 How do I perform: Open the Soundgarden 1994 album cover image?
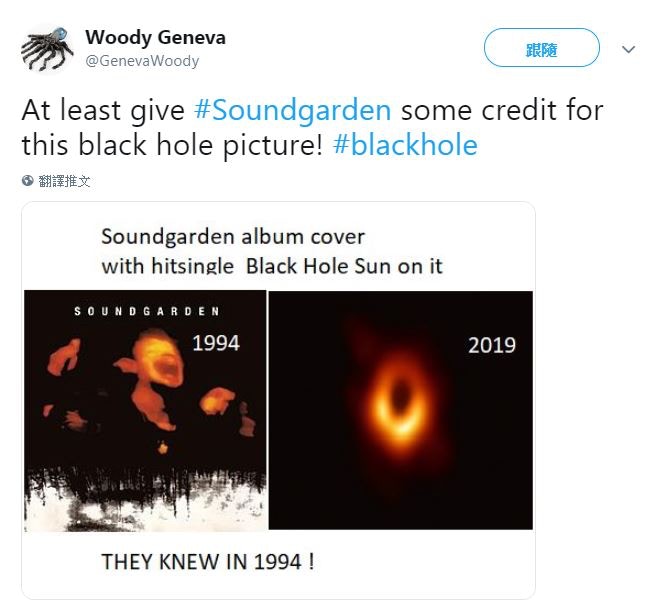click(145, 411)
